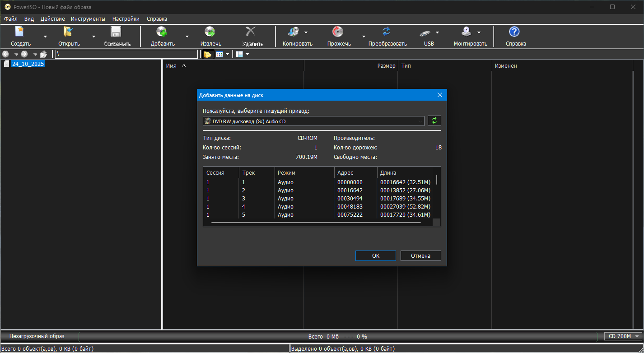Screen dimensions: 644x353
Task: Click the Extract toolbar icon
Action: 210,32
